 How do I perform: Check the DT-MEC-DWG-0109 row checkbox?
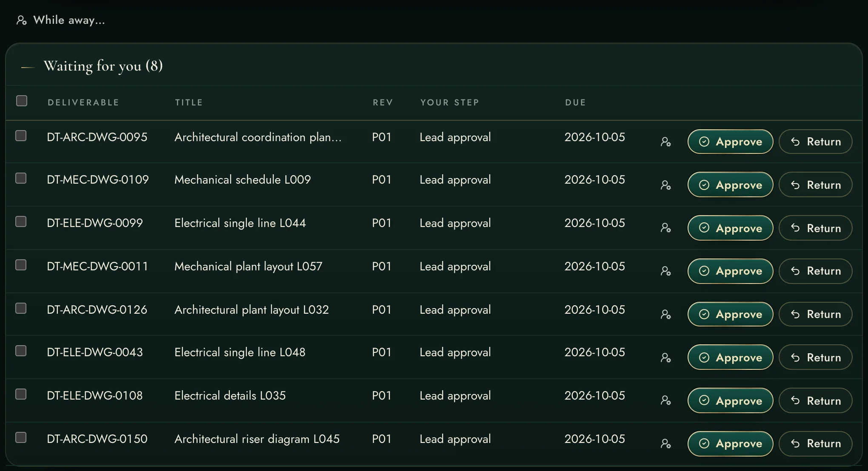pos(21,178)
